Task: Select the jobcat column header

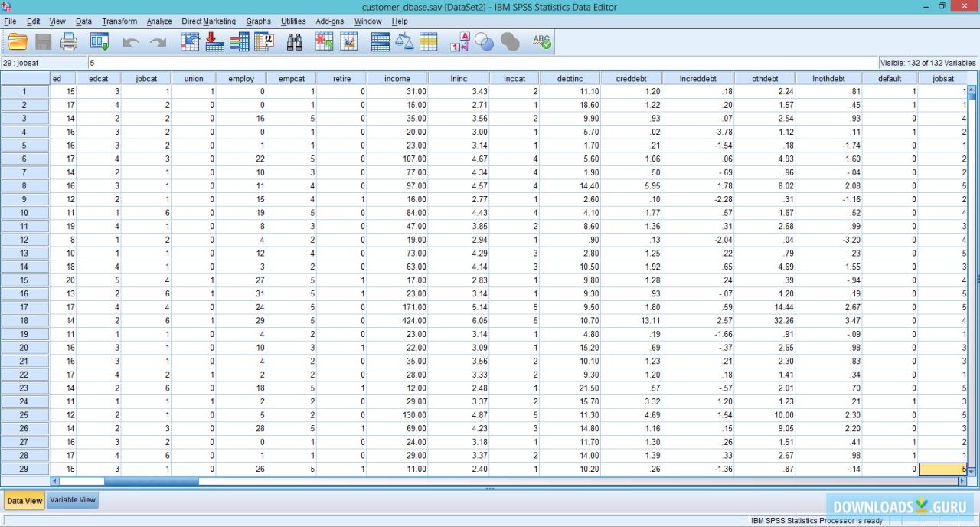Action: [x=146, y=78]
